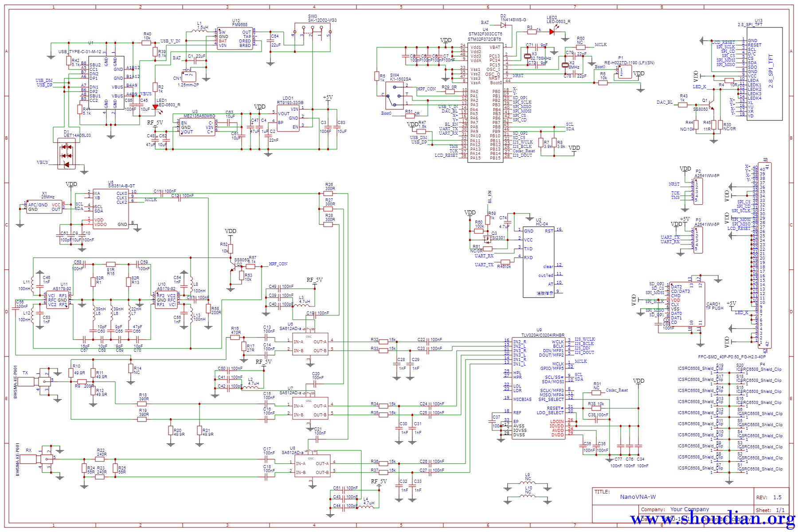This screenshot has height=532, width=798.
Task: Click the P2 A2541WV-5P debug header
Action: 698,191
